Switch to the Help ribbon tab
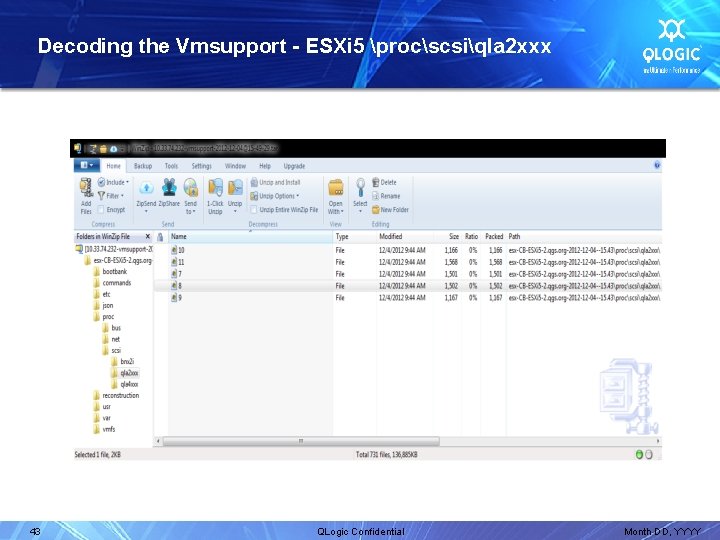This screenshot has width=720, height=540. click(x=265, y=166)
